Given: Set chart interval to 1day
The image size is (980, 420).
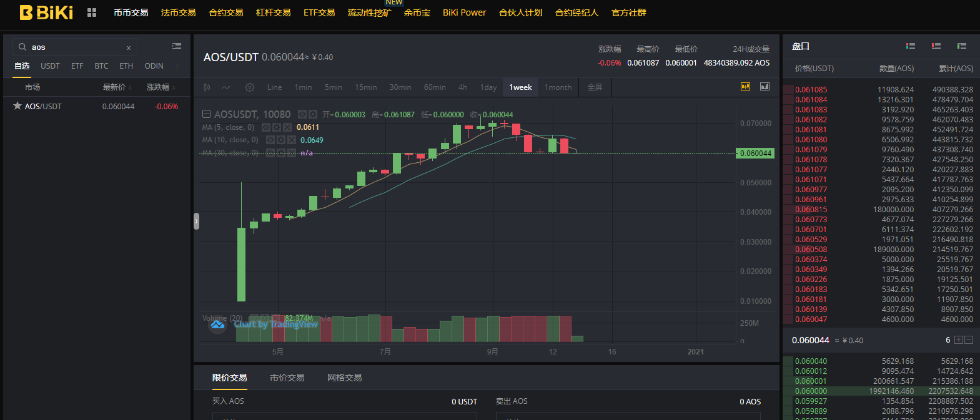Looking at the screenshot, I should tap(488, 87).
